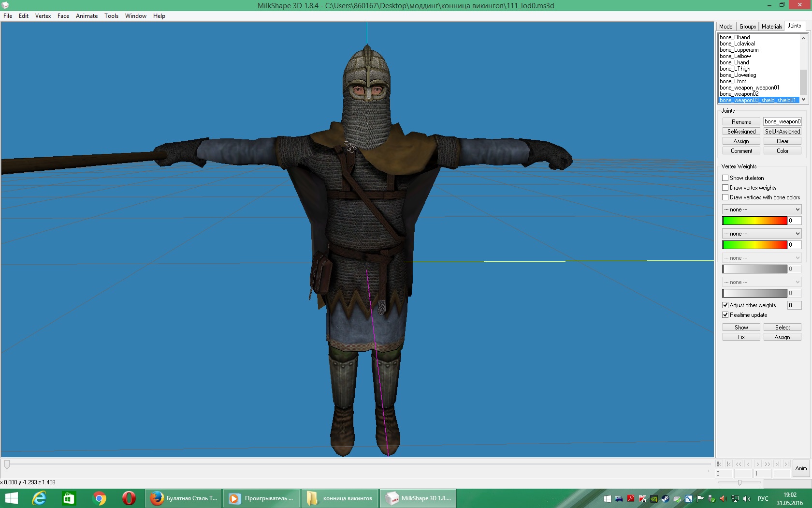812x508 pixels.
Task: Click the joints Assign button next to Clear
Action: point(741,141)
